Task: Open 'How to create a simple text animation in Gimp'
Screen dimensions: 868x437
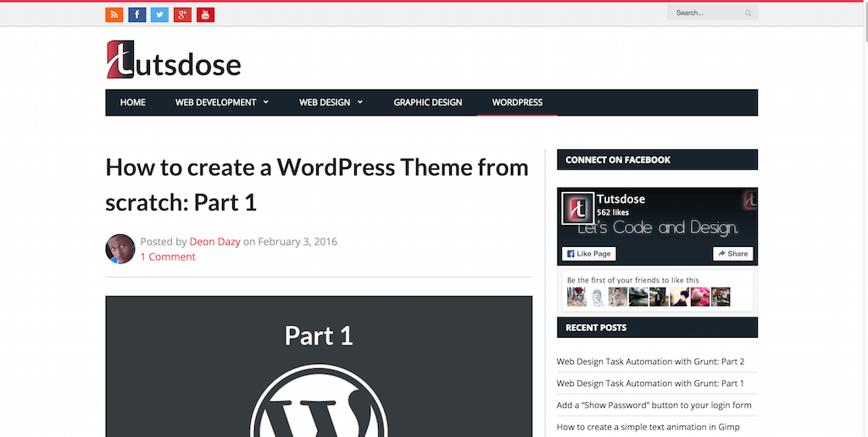Action: coord(648,427)
